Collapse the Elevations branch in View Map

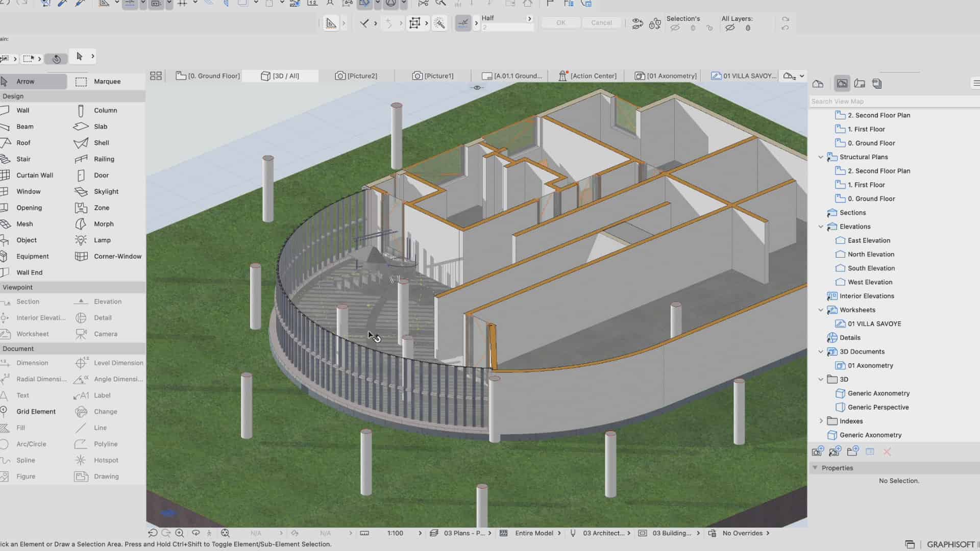[x=821, y=227]
